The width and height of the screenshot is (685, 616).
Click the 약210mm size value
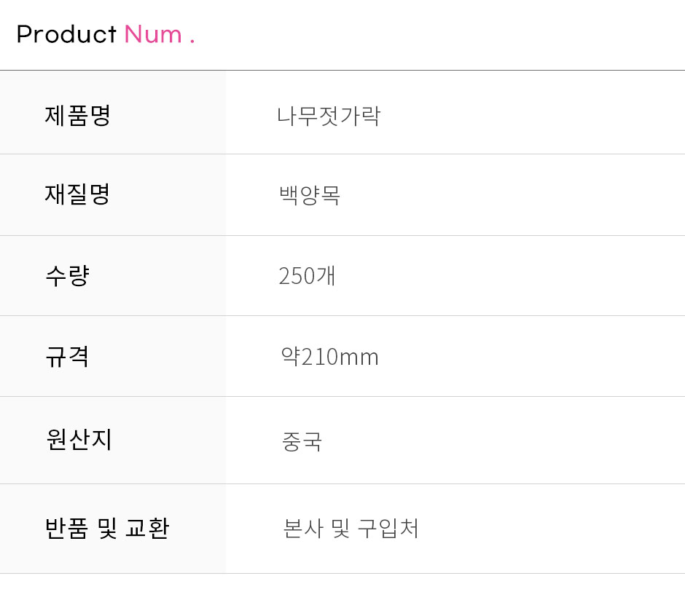point(329,357)
